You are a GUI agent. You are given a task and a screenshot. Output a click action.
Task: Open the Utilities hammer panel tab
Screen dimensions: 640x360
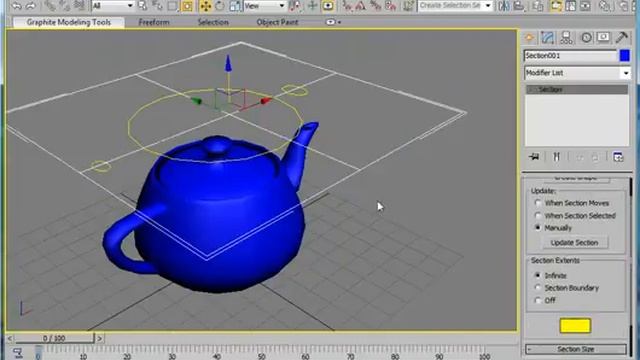622,38
